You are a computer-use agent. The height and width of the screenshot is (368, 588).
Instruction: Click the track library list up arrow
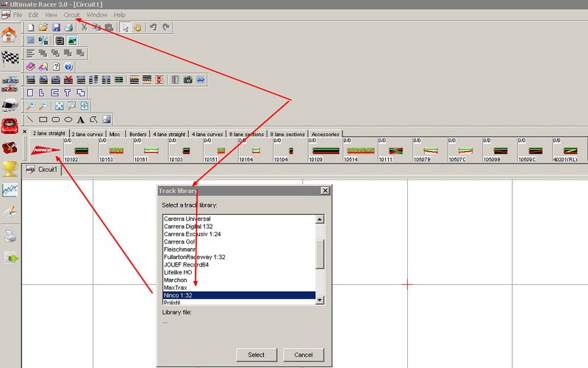point(320,219)
